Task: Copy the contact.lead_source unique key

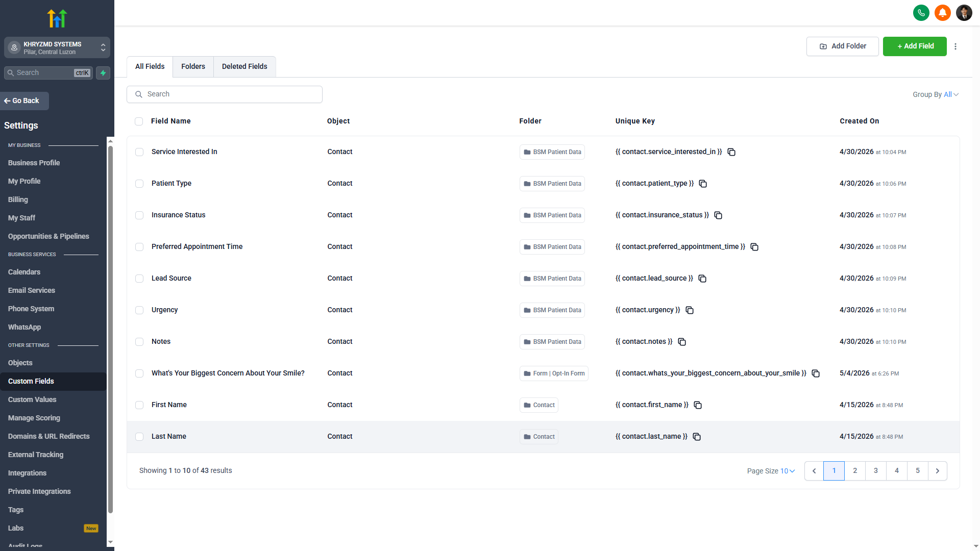Action: [x=702, y=279]
